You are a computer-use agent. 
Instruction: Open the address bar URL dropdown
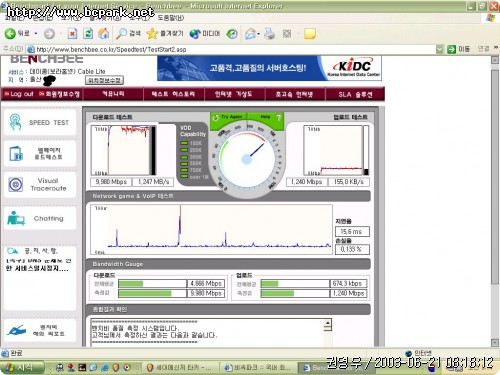pyautogui.click(x=440, y=49)
